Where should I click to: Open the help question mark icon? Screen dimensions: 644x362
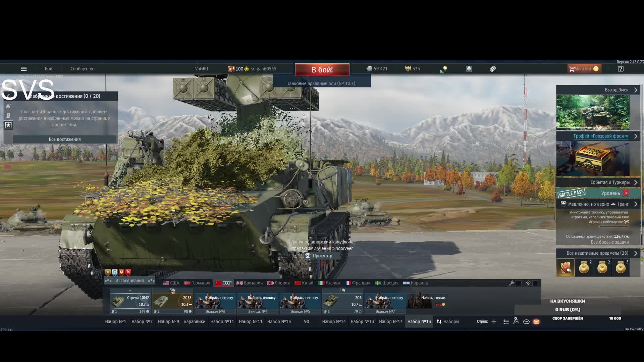pyautogui.click(x=621, y=69)
